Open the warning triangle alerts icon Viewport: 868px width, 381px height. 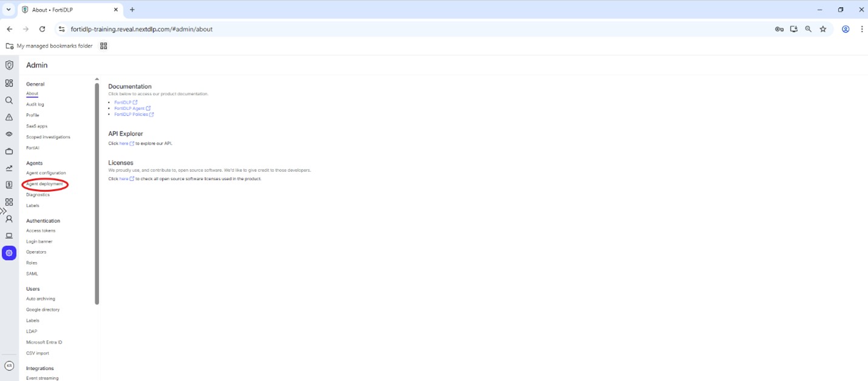(9, 117)
